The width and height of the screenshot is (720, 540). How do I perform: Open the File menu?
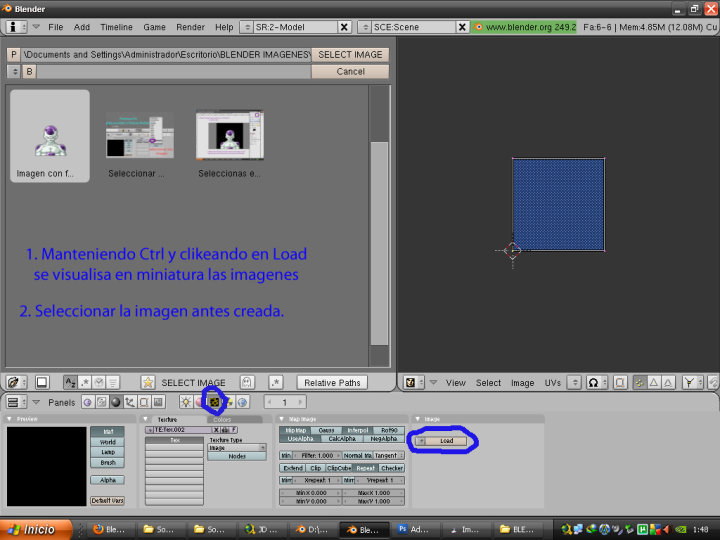pos(56,27)
